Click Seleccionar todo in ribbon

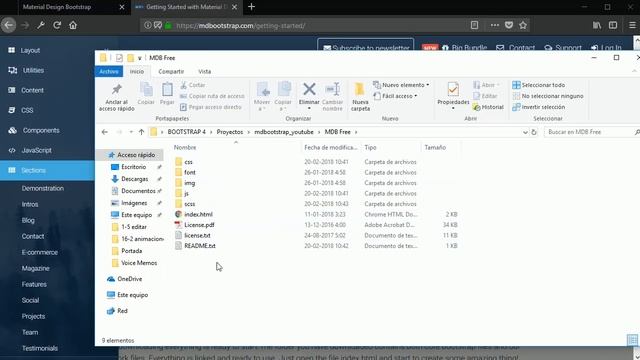pyautogui.click(x=538, y=85)
